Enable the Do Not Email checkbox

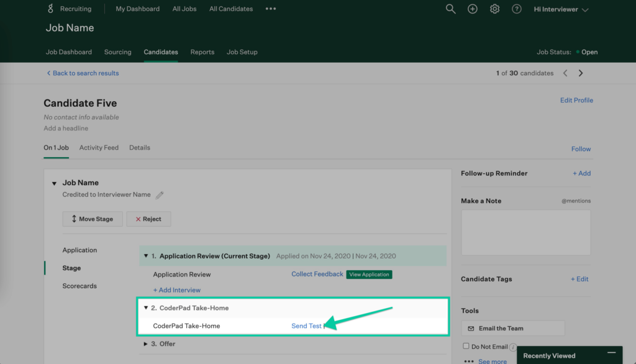click(x=466, y=346)
